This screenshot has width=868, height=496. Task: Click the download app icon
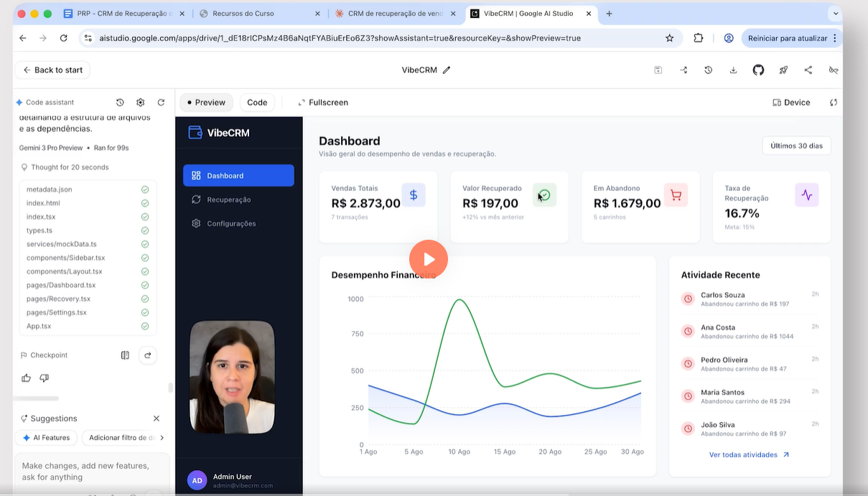733,70
